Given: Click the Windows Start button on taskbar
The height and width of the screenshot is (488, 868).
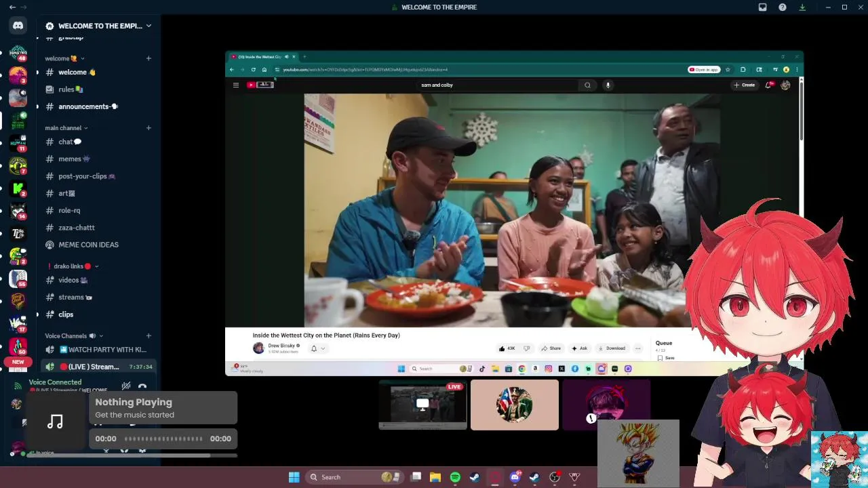Looking at the screenshot, I should (294, 477).
